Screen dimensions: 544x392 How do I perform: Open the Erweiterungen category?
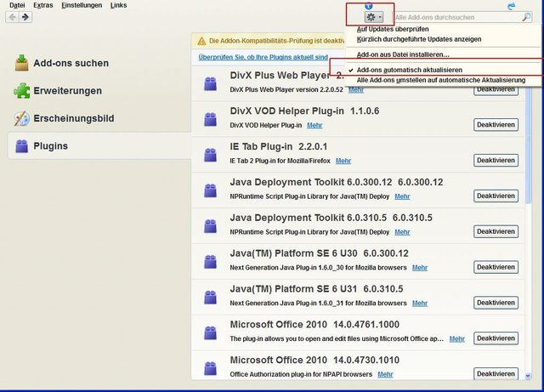tap(59, 91)
